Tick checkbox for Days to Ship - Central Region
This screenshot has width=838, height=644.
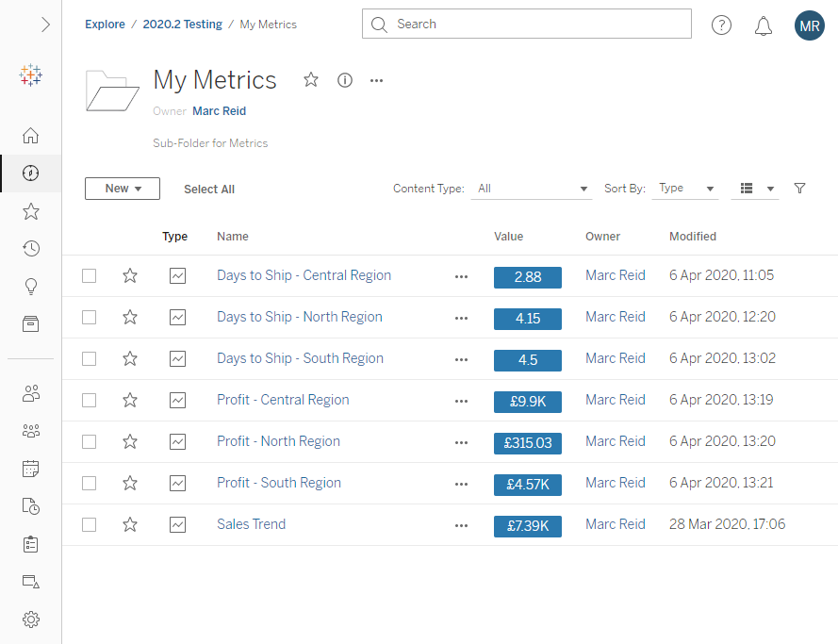coord(89,276)
